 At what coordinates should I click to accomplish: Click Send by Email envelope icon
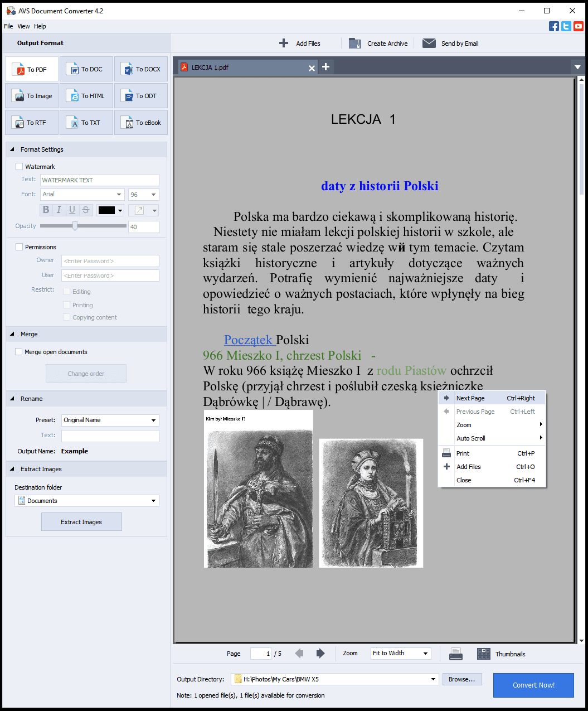point(429,43)
